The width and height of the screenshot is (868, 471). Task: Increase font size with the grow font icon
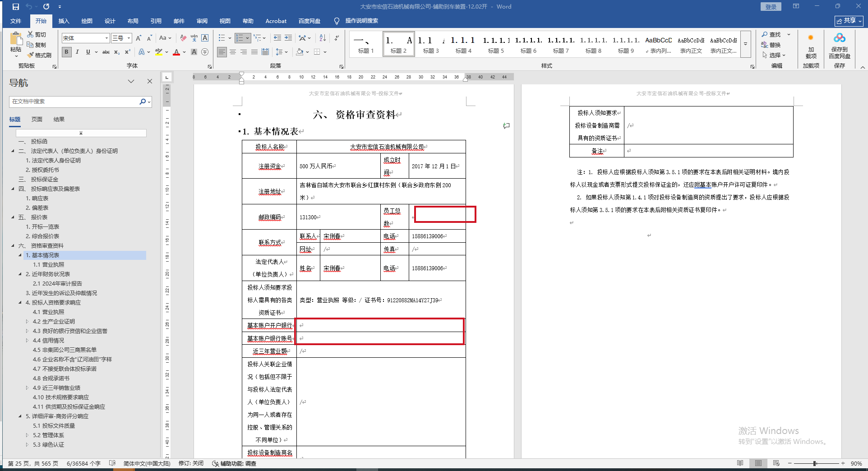click(x=139, y=38)
